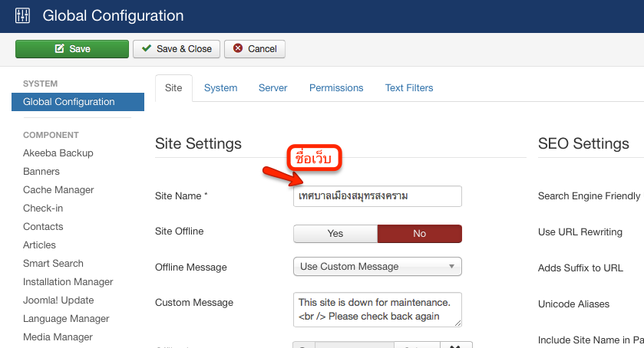The height and width of the screenshot is (348, 644).
Task: Click the Offline Message dropdown arrow
Action: 451,266
